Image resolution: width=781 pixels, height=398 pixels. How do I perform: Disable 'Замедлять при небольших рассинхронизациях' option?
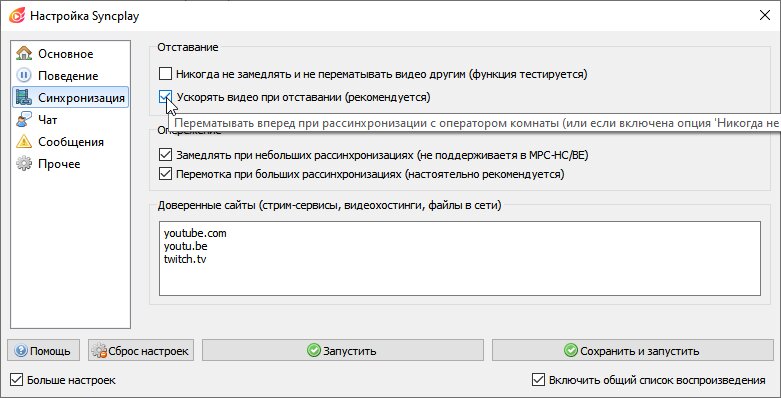pos(165,154)
